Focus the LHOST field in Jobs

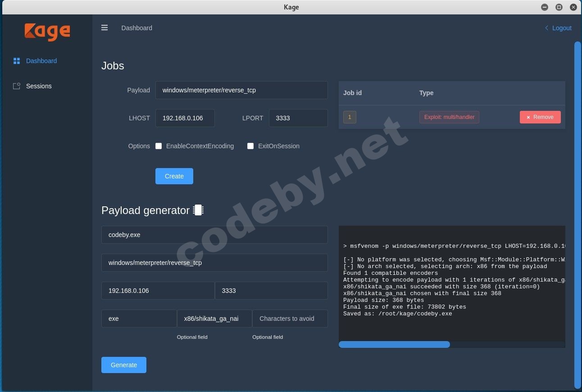[x=185, y=118]
